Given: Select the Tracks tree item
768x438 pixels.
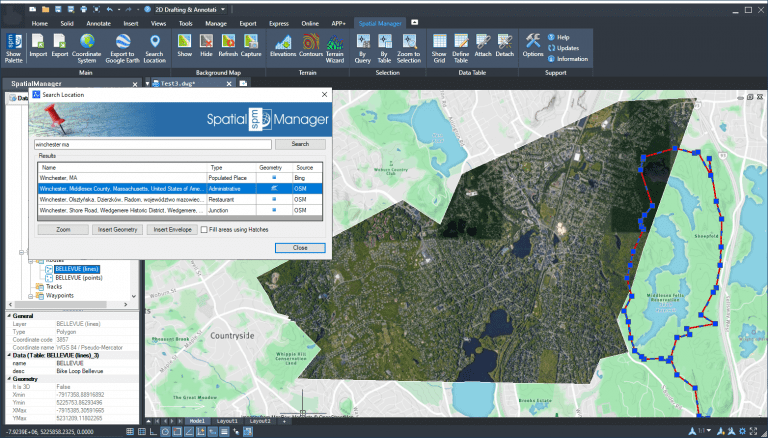Looking at the screenshot, I should coord(54,287).
